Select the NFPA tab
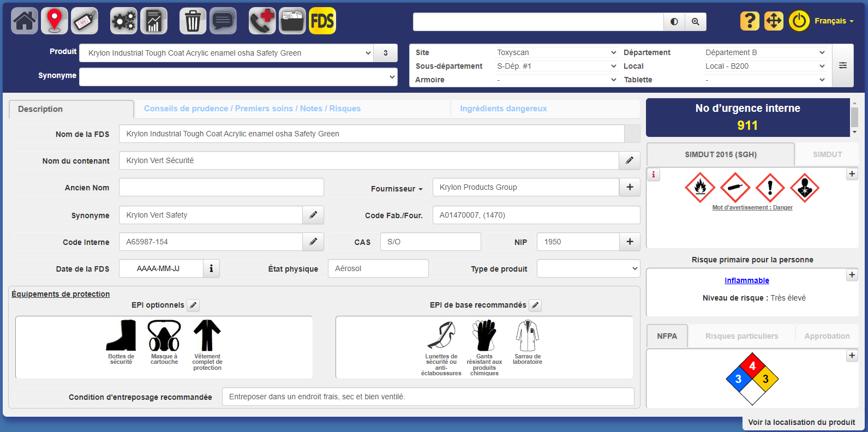Screen dimensions: 868x432 click(x=667, y=336)
